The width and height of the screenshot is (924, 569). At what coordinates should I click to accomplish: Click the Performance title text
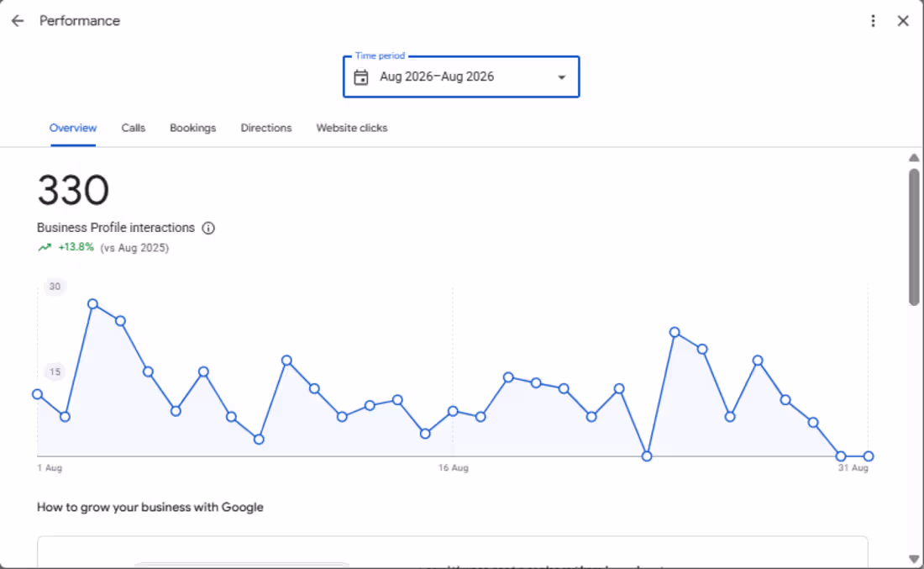tap(80, 21)
